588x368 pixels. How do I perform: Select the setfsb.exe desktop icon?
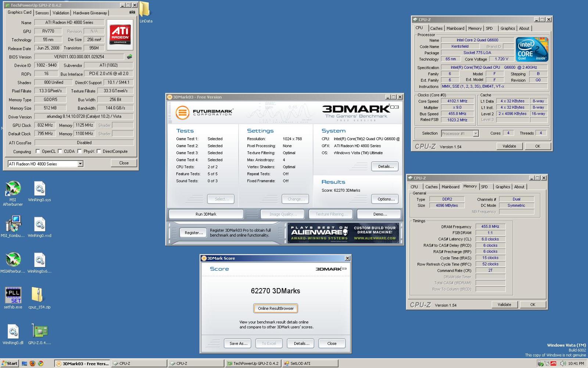[13, 298]
